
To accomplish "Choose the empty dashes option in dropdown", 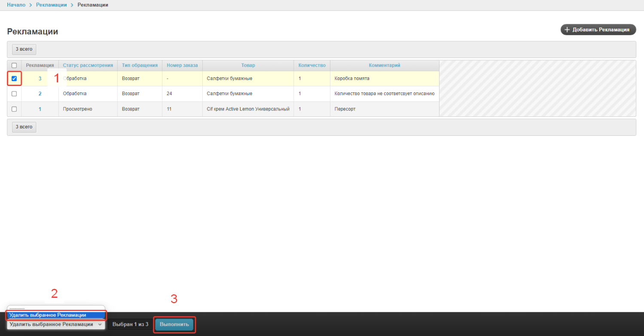I will pos(56,309).
